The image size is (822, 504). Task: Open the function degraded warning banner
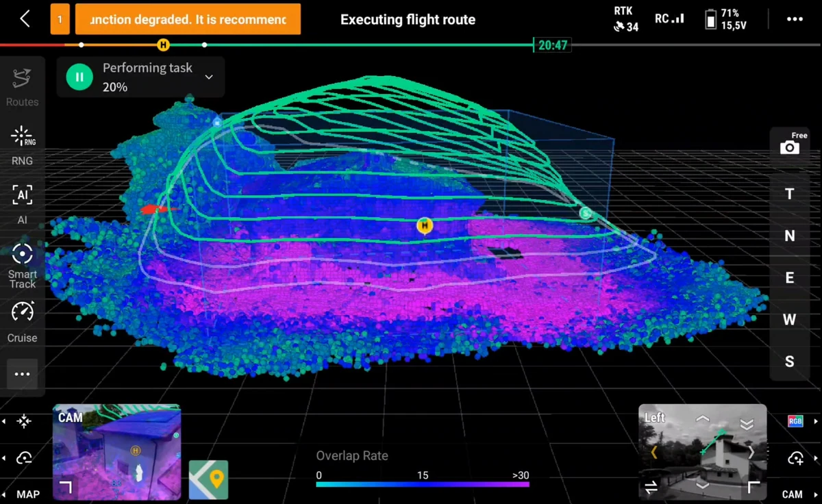[188, 19]
